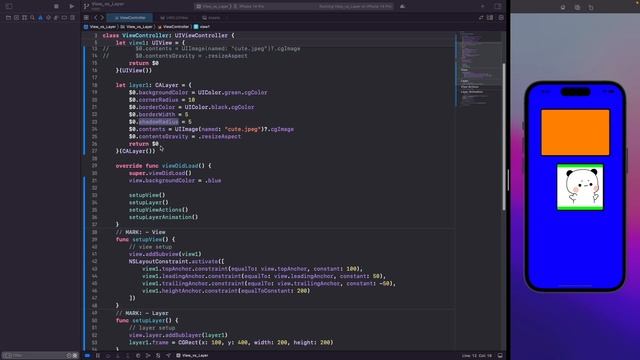The image size is (640, 360).
Task: Open Debug View Hierarchy
Action: (138, 356)
